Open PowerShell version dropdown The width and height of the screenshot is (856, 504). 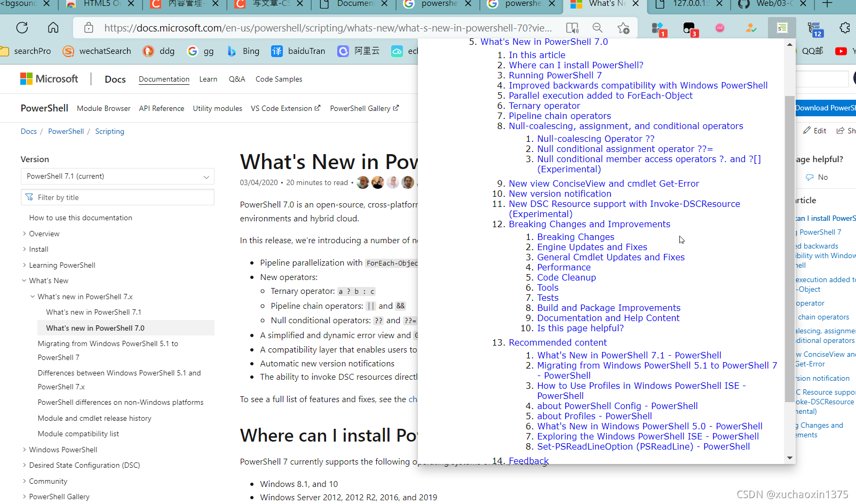coord(117,177)
